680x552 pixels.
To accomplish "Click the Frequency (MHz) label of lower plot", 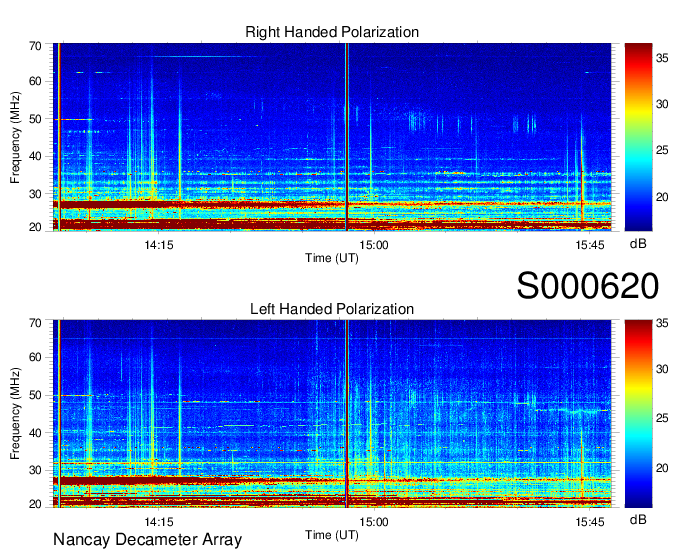I will [x=15, y=414].
